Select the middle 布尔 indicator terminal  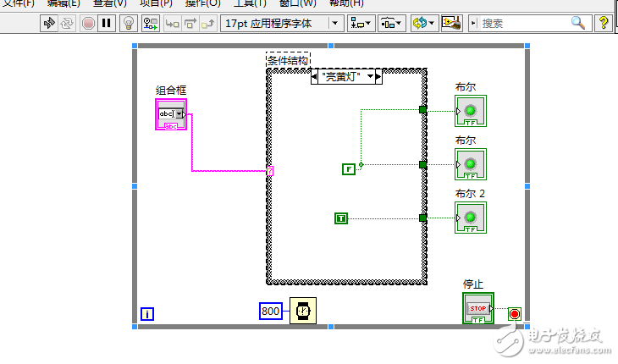tap(471, 164)
